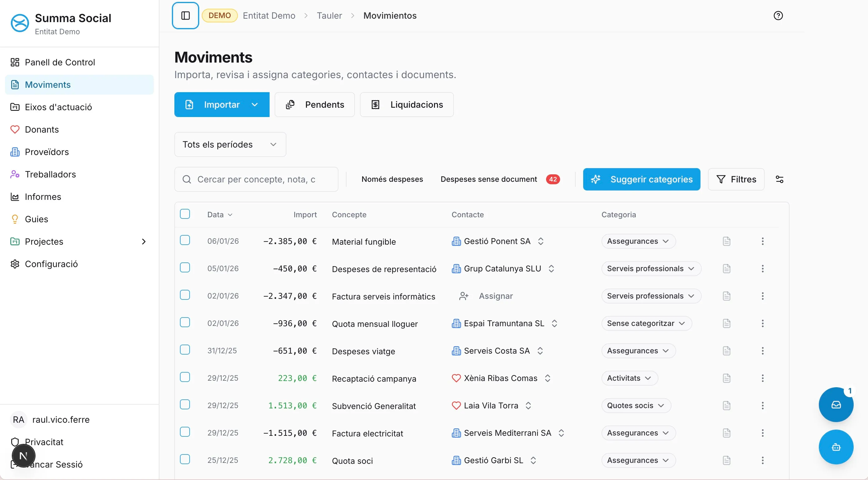868x480 pixels.
Task: Toggle Despeses sense document filter
Action: click(500, 179)
